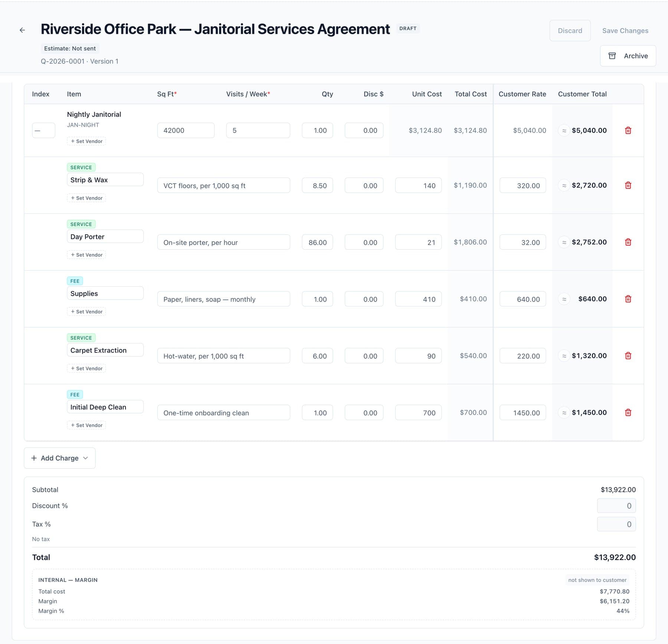The image size is (668, 644).
Task: Edit the Visits / Week field
Action: (x=258, y=130)
